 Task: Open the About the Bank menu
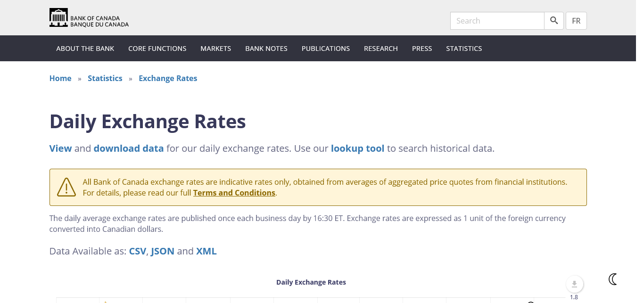click(x=85, y=49)
